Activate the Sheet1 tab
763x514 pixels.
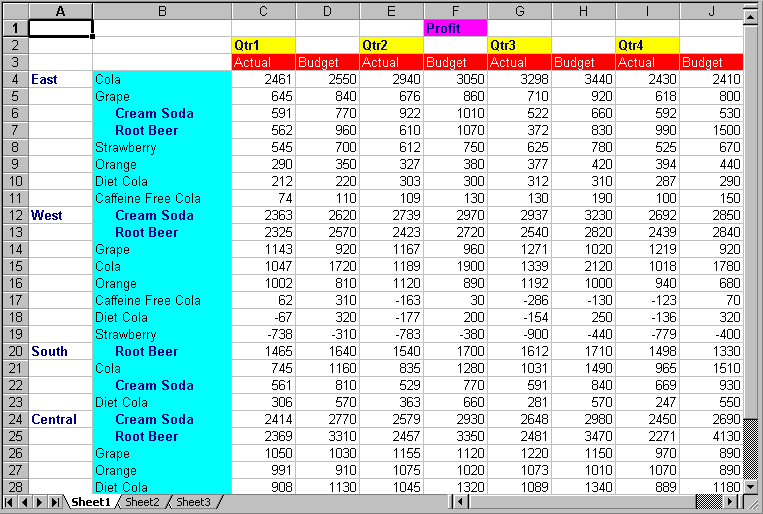pos(90,502)
